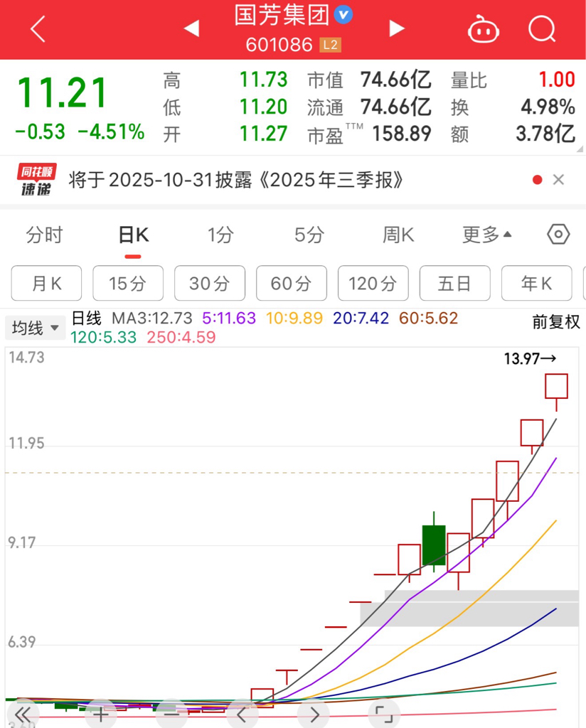This screenshot has height=728, width=586.
Task: Choose the 月K period button
Action: tap(46, 283)
